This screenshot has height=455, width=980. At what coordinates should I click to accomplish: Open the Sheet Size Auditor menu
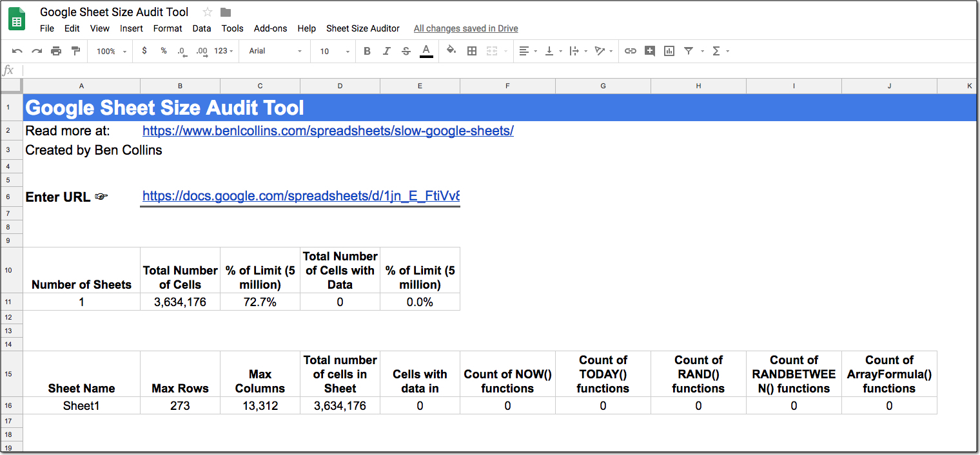[x=363, y=28]
